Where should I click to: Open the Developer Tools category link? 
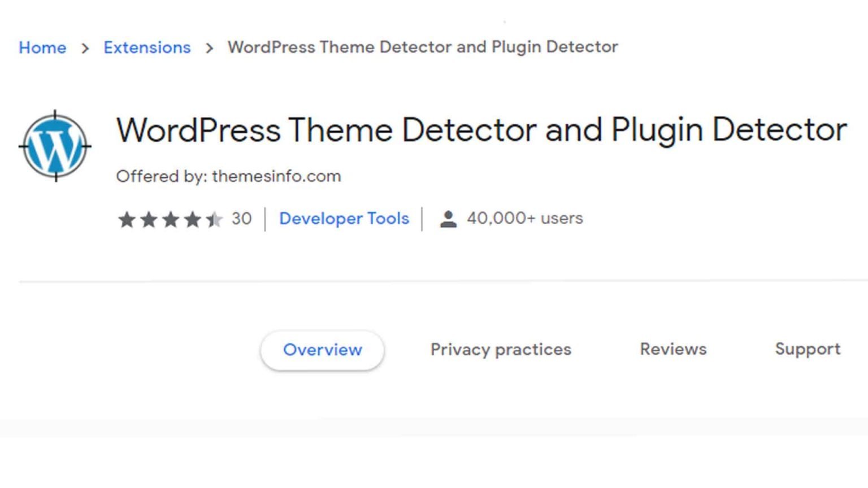344,219
